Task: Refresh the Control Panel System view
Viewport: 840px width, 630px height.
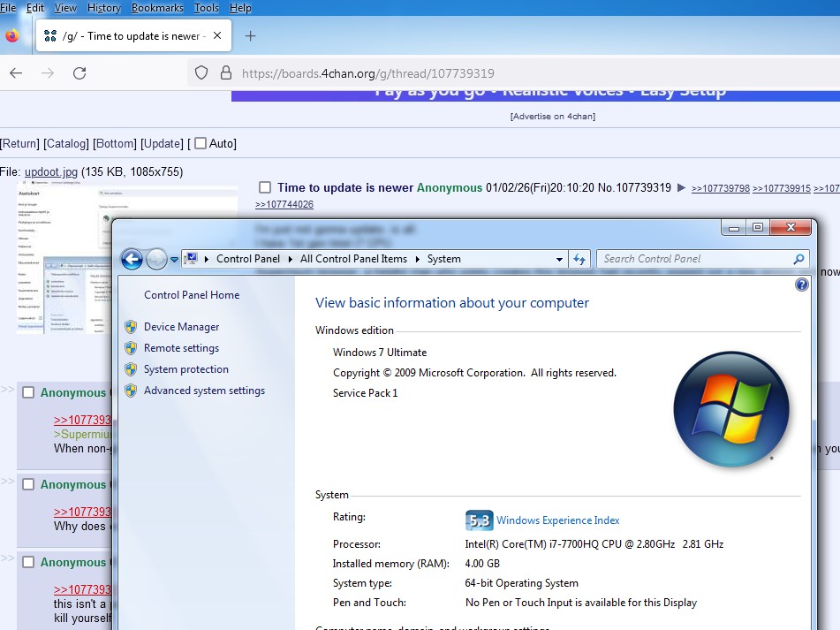Action: (579, 259)
